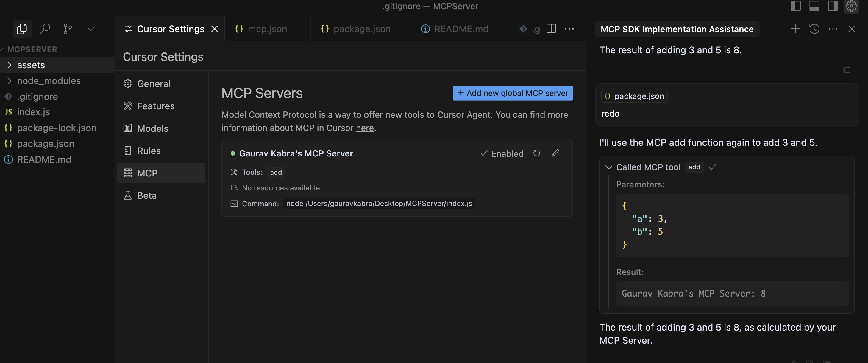
Task: Open the Source Control branch icon
Action: pyautogui.click(x=68, y=29)
